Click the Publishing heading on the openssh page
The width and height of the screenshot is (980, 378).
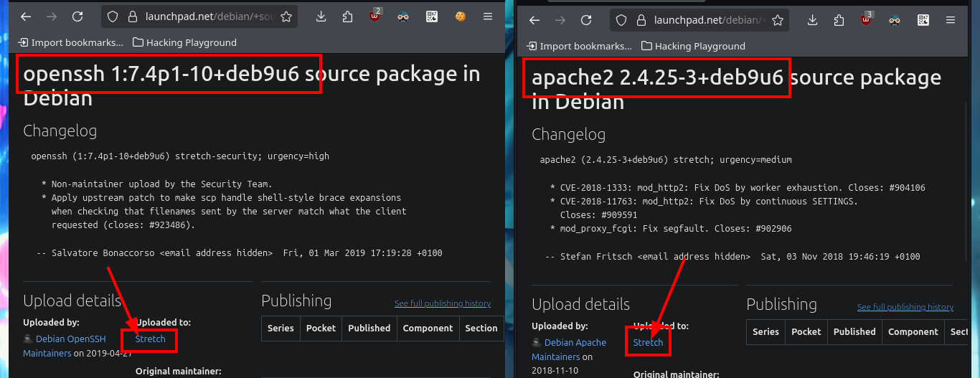(296, 301)
